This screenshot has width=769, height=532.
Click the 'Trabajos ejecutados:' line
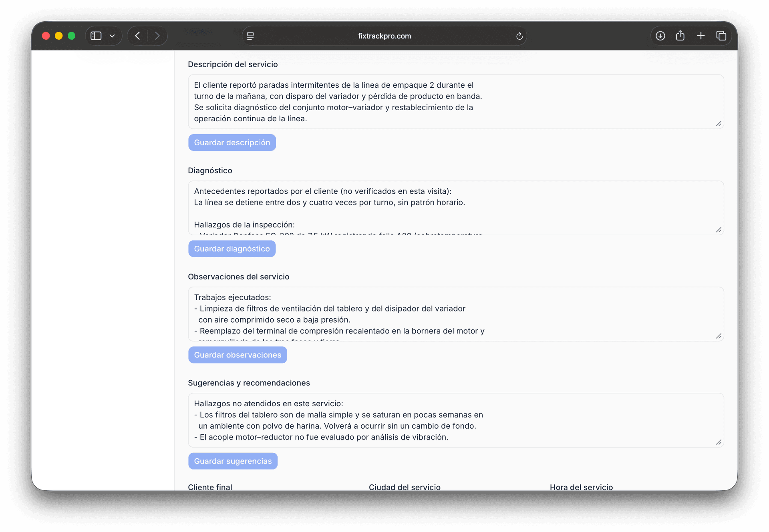pos(232,297)
